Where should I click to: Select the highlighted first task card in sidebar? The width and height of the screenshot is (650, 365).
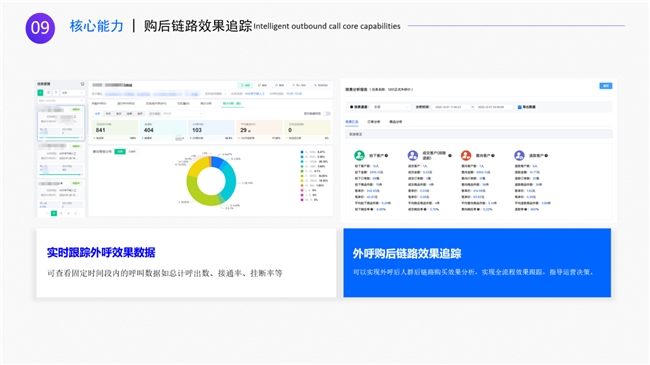coord(61,123)
